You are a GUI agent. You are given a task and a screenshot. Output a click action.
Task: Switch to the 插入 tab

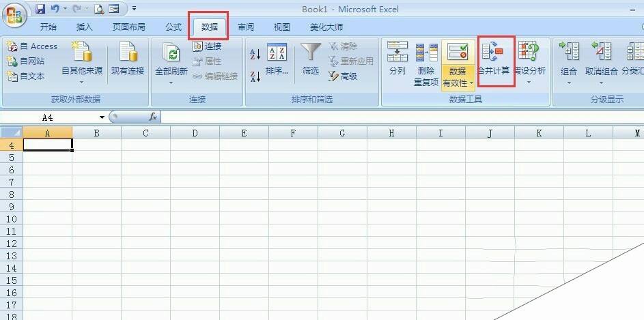pyautogui.click(x=85, y=27)
